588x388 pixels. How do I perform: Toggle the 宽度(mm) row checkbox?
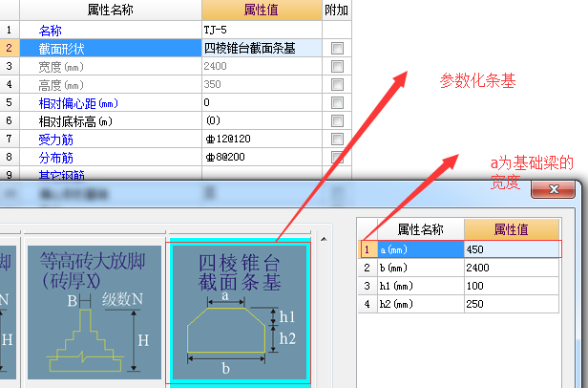[x=337, y=67]
